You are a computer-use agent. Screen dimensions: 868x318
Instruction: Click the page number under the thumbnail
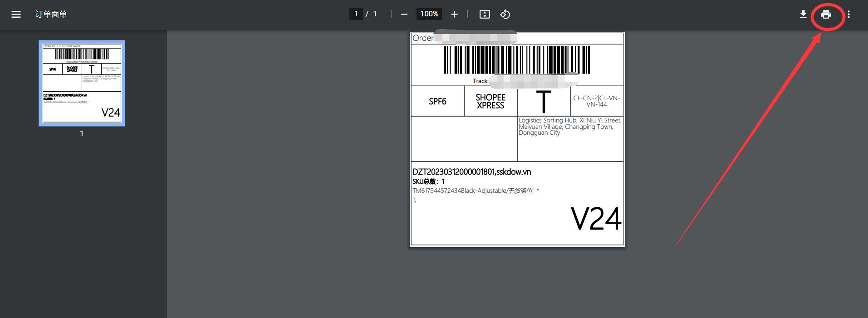(x=82, y=133)
